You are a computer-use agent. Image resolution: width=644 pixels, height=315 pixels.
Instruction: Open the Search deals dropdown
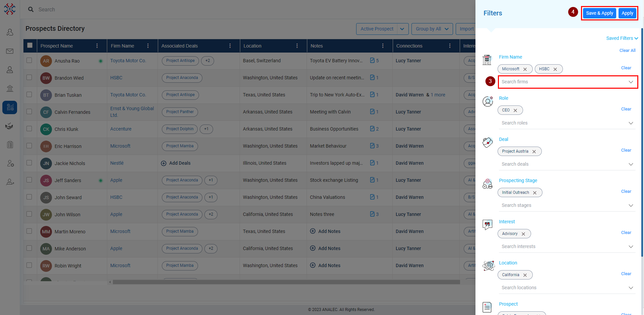pyautogui.click(x=568, y=164)
